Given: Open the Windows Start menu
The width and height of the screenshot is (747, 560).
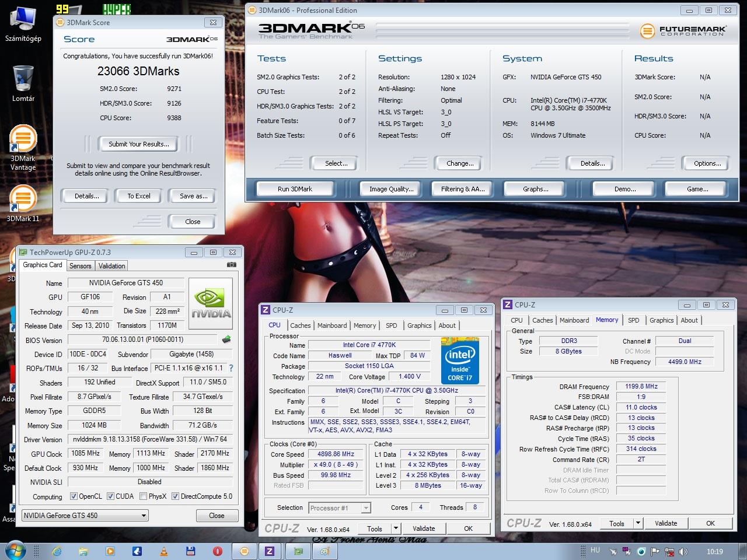Looking at the screenshot, I should [x=15, y=551].
